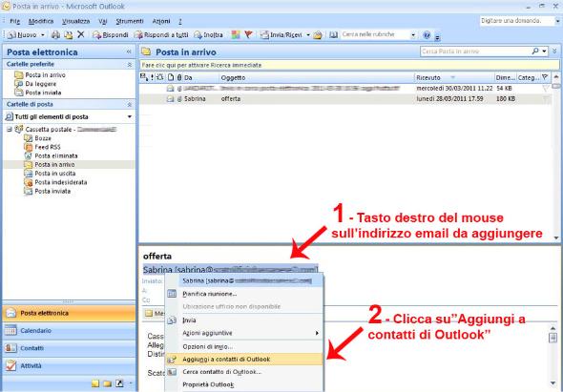Collapse the Posta elettronica navigation pane
Image resolution: width=563 pixels, height=392 pixels.
129,52
